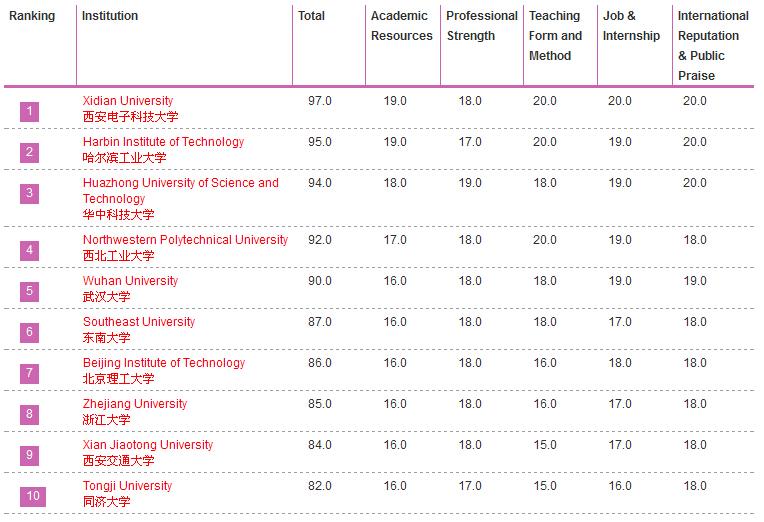Viewport: 764px width, 522px height.
Task: Open the Wuhan University link
Action: click(130, 281)
